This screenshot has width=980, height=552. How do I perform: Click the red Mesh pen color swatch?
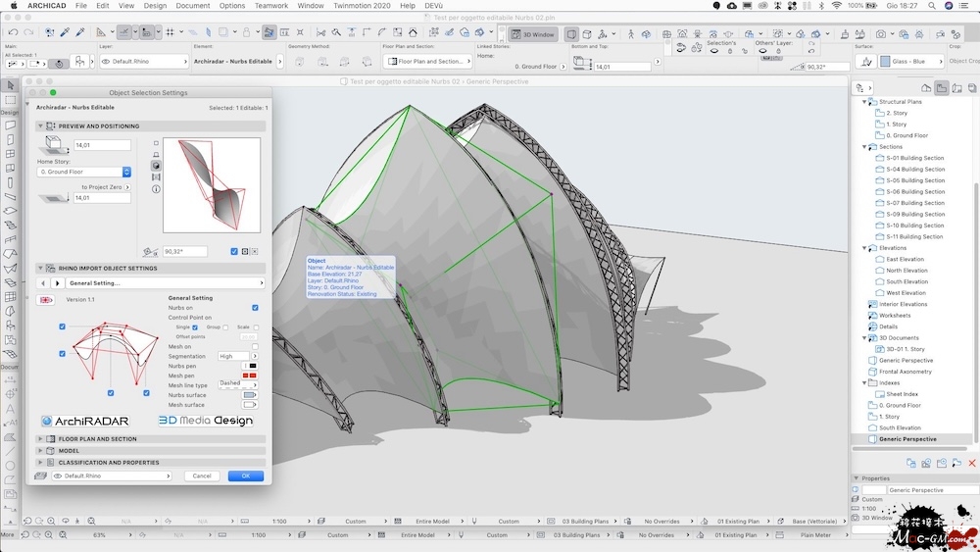coord(249,376)
